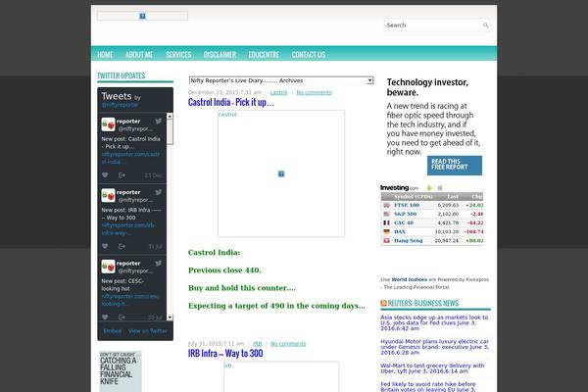Click the Technology investor, beware ad headline
The image size is (588, 392).
point(427,87)
